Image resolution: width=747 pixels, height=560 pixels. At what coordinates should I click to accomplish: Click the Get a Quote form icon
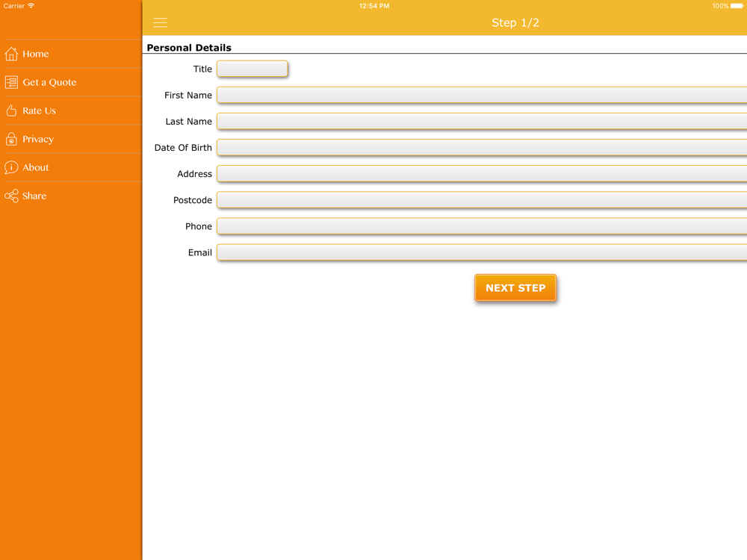click(x=11, y=82)
